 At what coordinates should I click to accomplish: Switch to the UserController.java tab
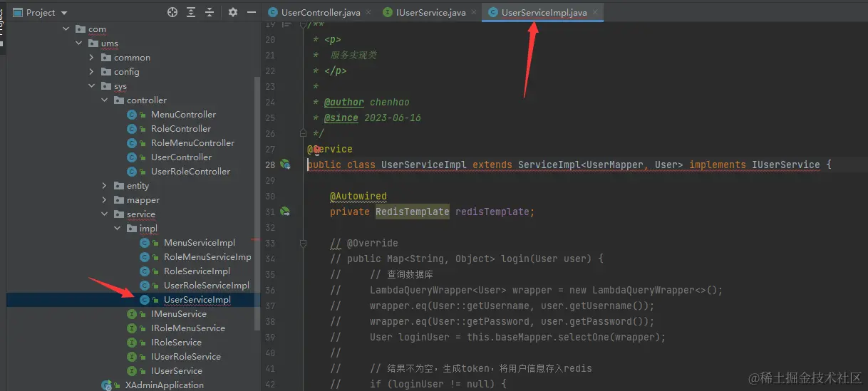coord(321,12)
